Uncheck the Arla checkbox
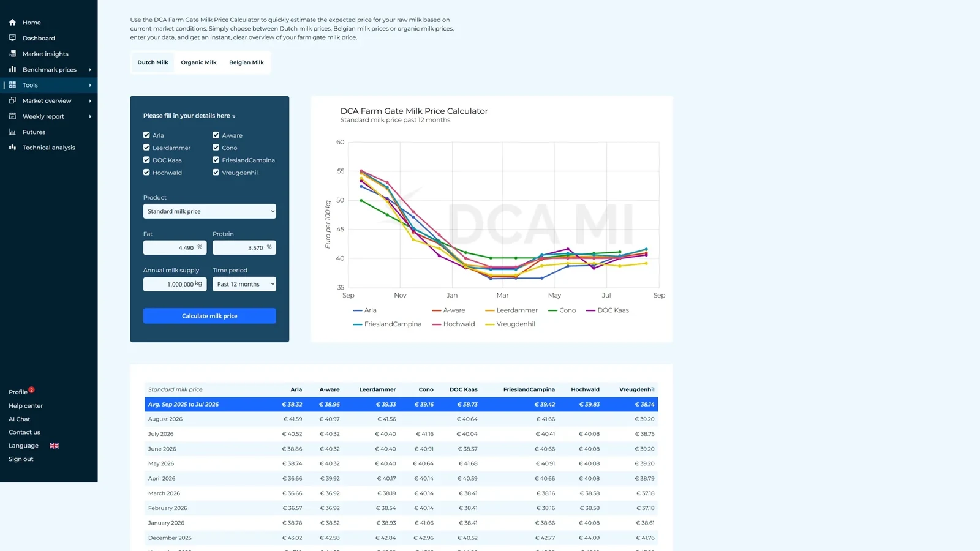 click(146, 135)
